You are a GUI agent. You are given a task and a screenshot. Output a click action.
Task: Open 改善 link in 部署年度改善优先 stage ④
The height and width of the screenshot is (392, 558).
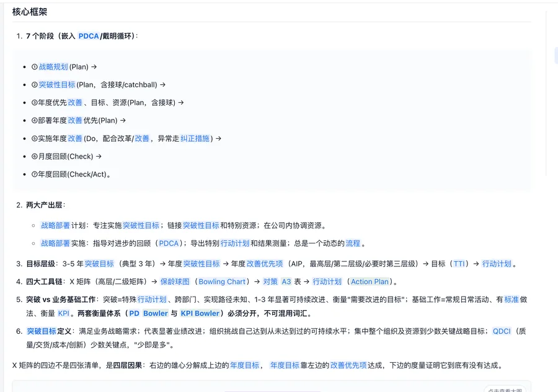click(75, 121)
